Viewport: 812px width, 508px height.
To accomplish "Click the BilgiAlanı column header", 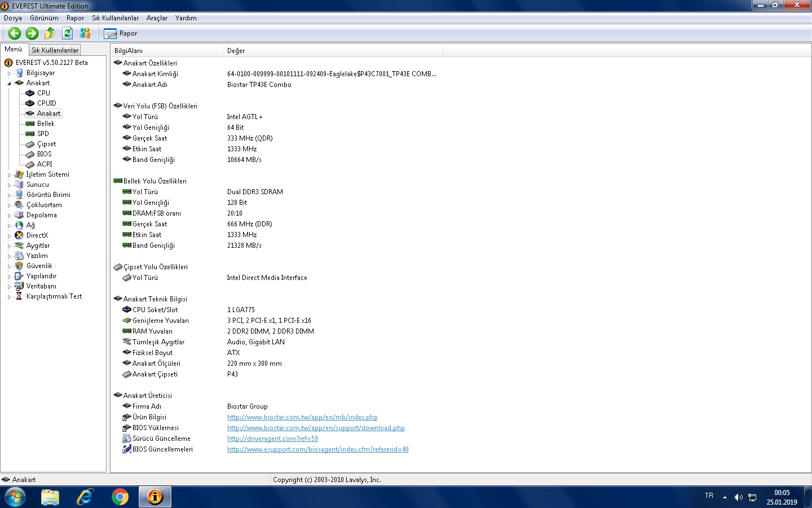I will coord(167,51).
